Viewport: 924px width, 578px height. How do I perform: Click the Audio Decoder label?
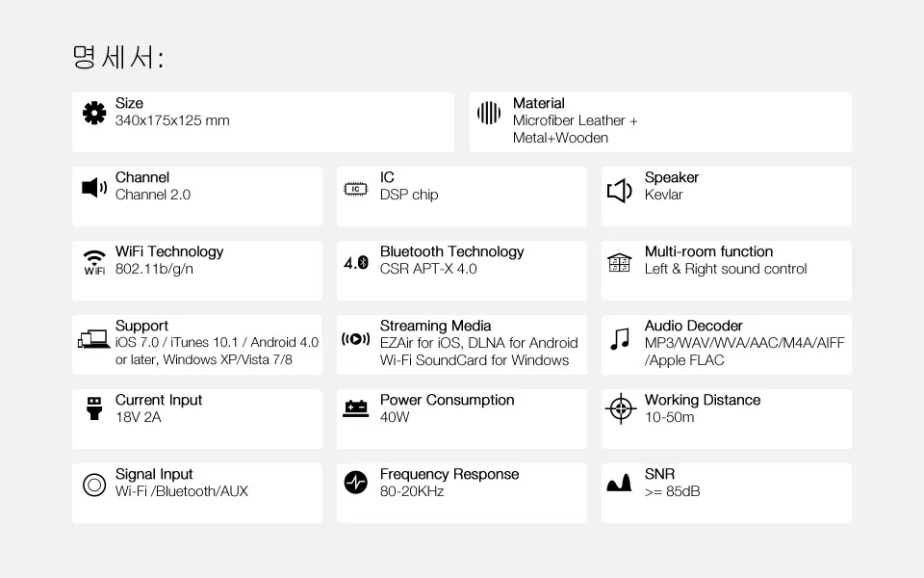point(694,327)
